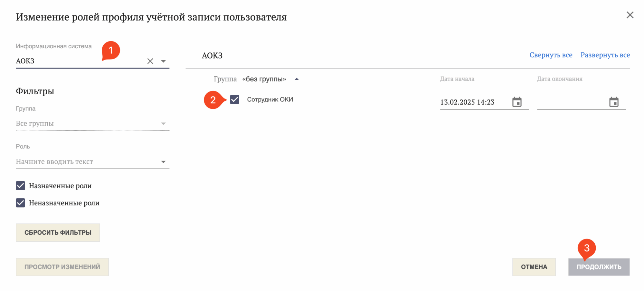The image size is (644, 291).
Task: Click the Отмена button
Action: (x=534, y=267)
